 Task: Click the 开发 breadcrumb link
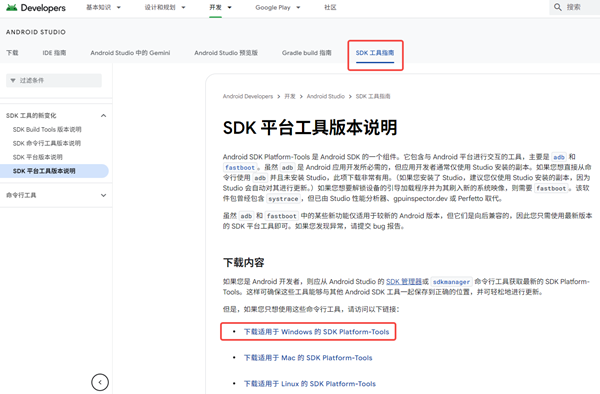tap(290, 96)
